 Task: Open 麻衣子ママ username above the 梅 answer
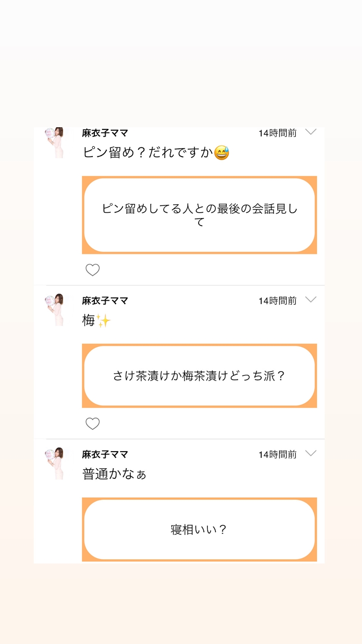click(x=105, y=301)
